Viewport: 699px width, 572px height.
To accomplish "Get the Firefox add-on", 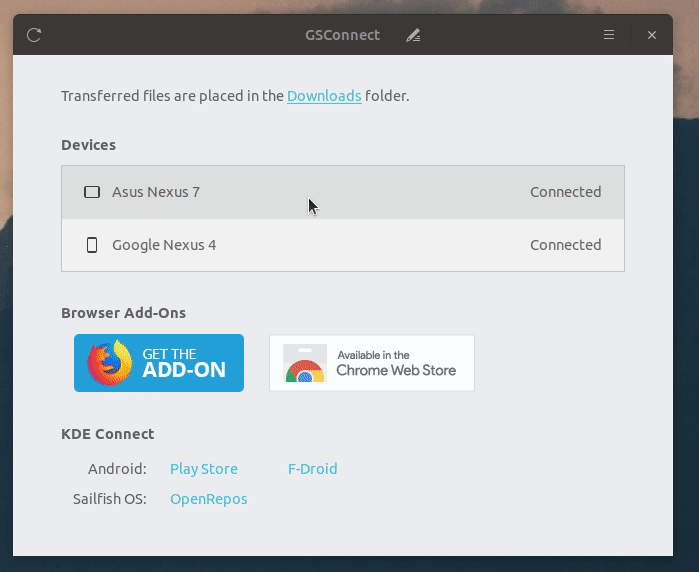I will click(x=159, y=363).
